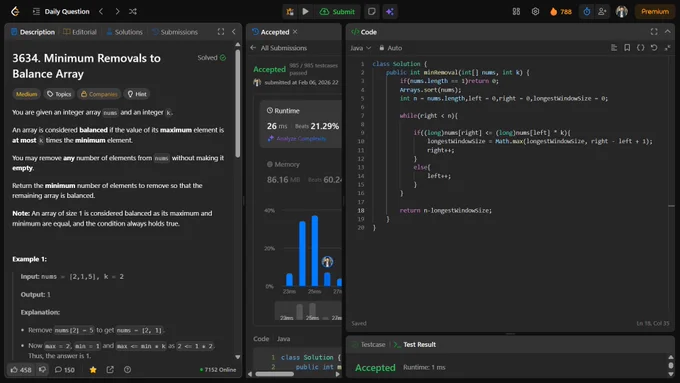Switch to the Editorial tab
The height and width of the screenshot is (383, 680).
[80, 32]
